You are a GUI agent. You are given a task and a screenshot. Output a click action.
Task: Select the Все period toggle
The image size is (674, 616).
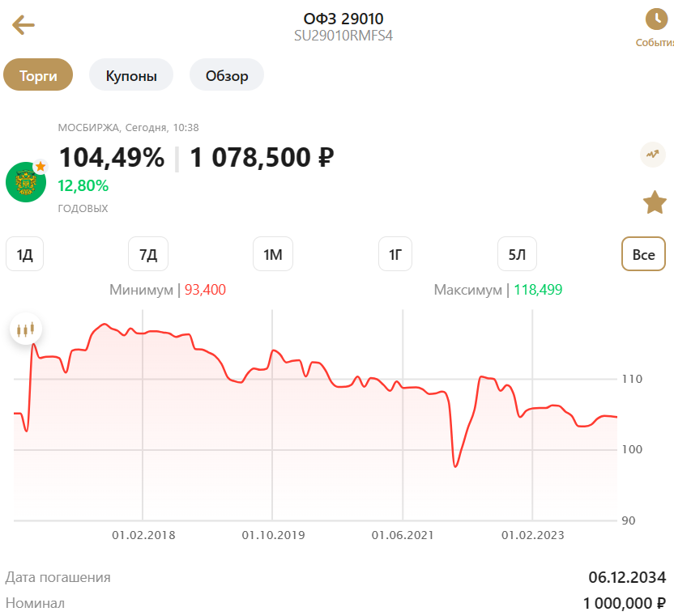643,253
